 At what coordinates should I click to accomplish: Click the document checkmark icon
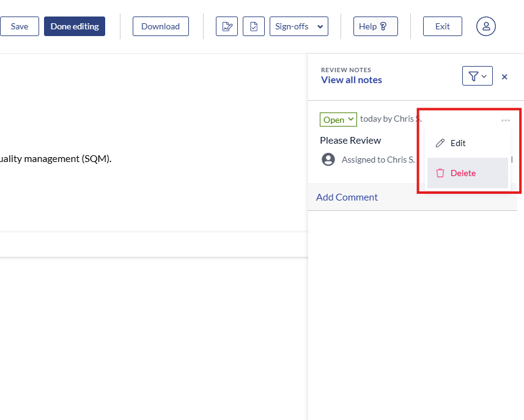[x=254, y=26]
